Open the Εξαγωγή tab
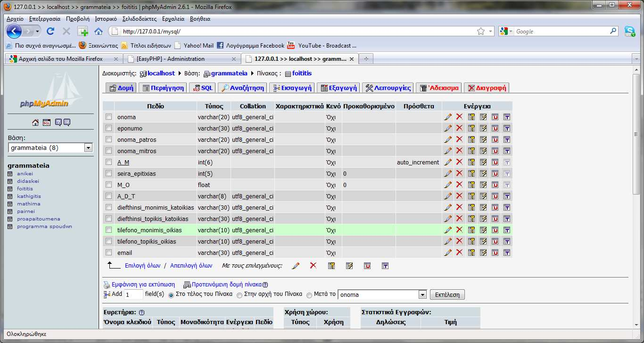644x343 pixels. (338, 88)
